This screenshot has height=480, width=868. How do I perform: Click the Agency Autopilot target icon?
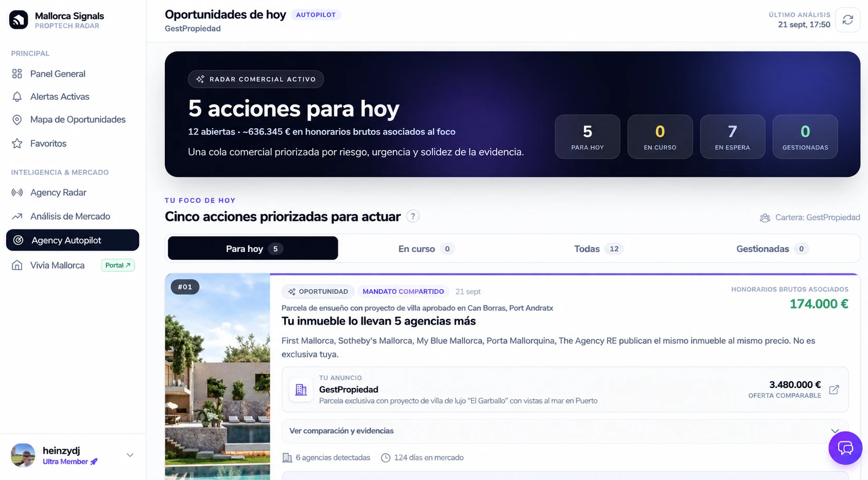pos(18,240)
